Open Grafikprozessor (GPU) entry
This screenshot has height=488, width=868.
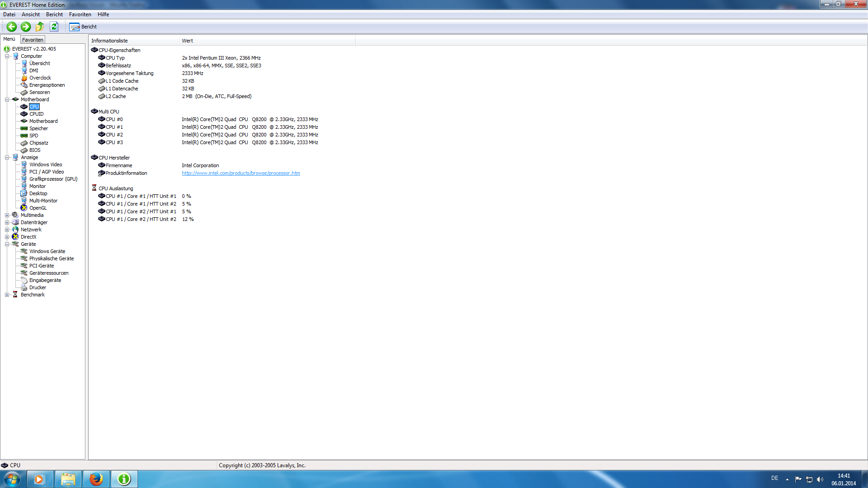click(x=53, y=179)
